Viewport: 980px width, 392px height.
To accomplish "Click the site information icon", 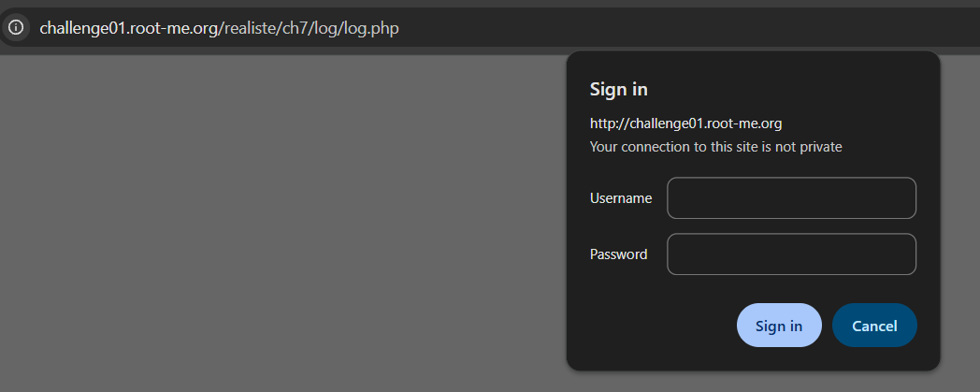I will tap(15, 27).
